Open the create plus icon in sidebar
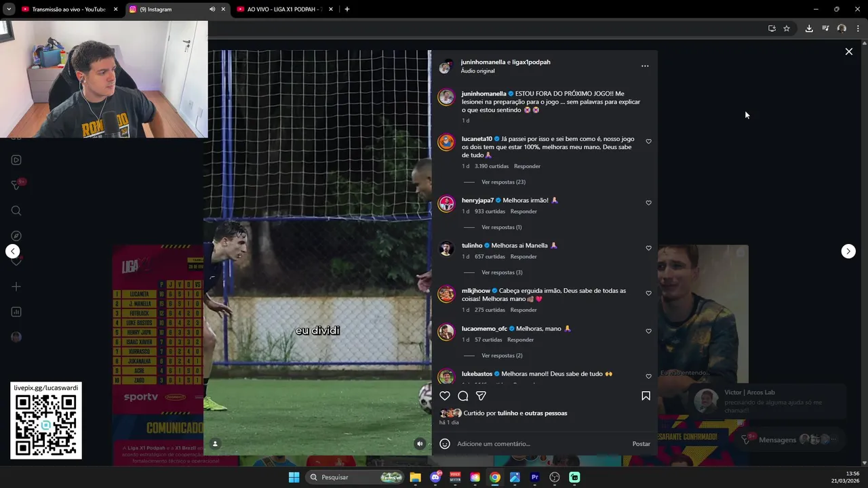The width and height of the screenshot is (868, 488). pos(16,287)
